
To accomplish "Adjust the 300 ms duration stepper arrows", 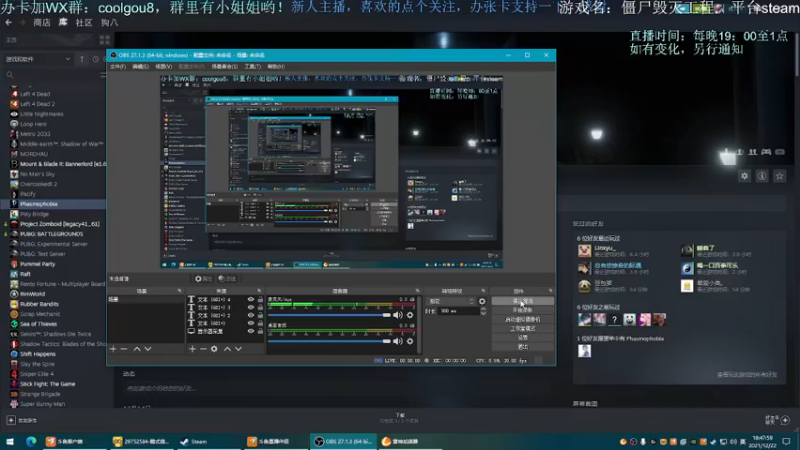I will (x=483, y=311).
